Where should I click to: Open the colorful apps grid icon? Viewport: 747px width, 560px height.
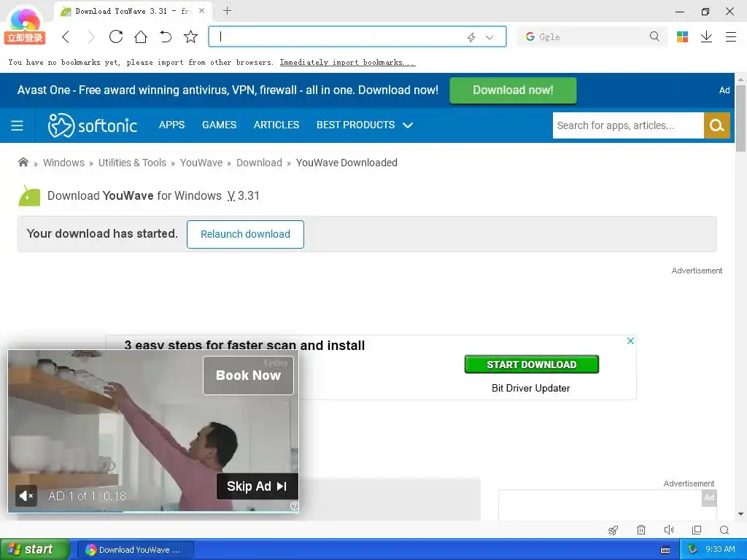click(x=682, y=36)
